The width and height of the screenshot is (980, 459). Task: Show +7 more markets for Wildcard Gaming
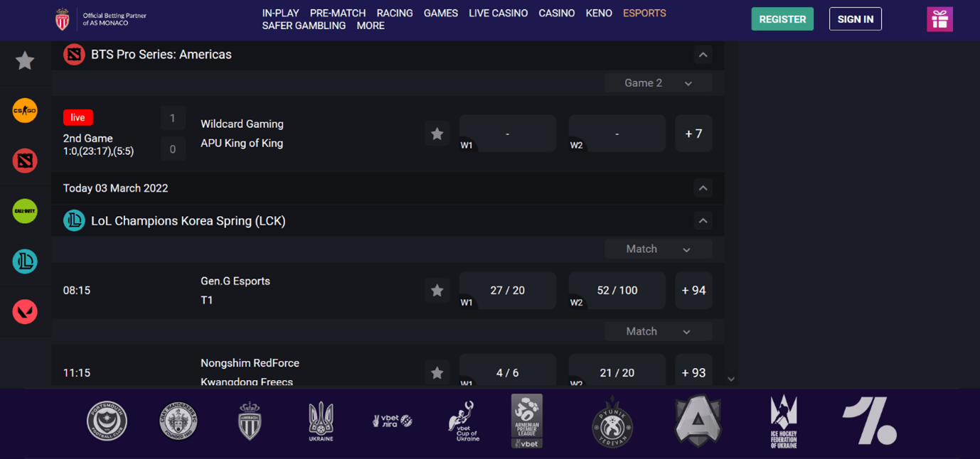(693, 134)
